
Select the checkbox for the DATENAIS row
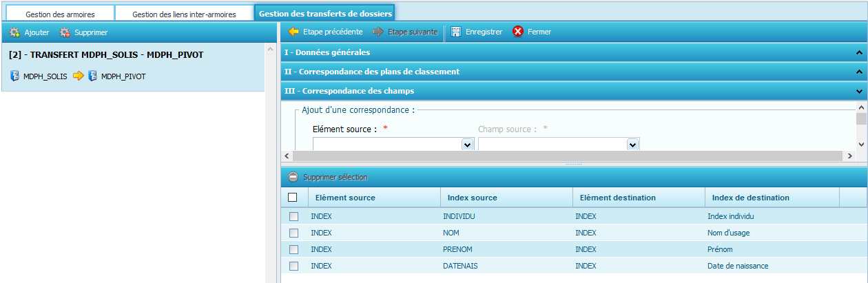[x=294, y=266]
